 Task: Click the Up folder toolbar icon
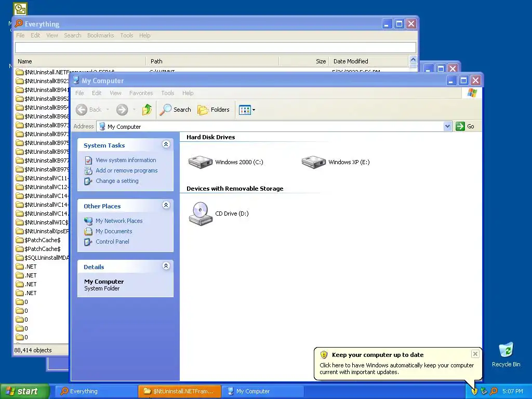click(x=147, y=110)
